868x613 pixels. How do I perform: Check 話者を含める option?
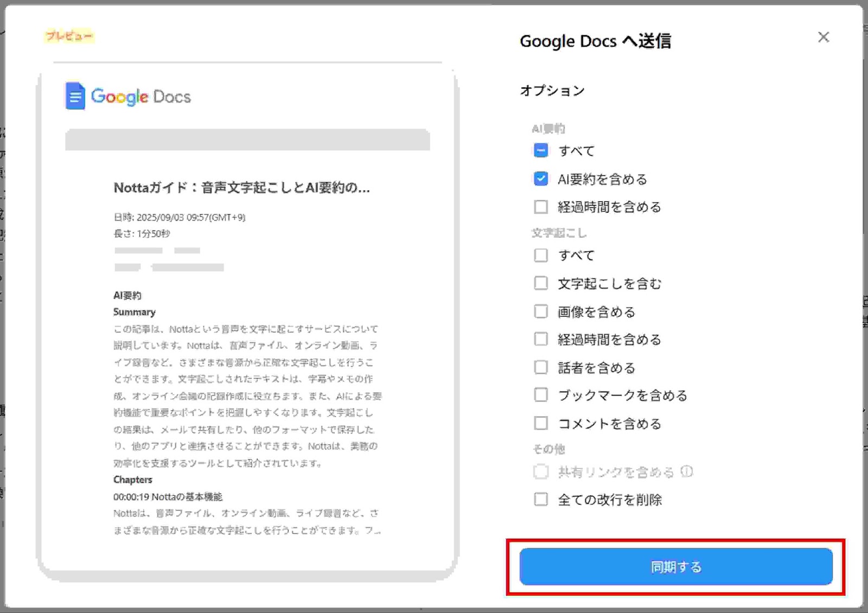pyautogui.click(x=541, y=367)
